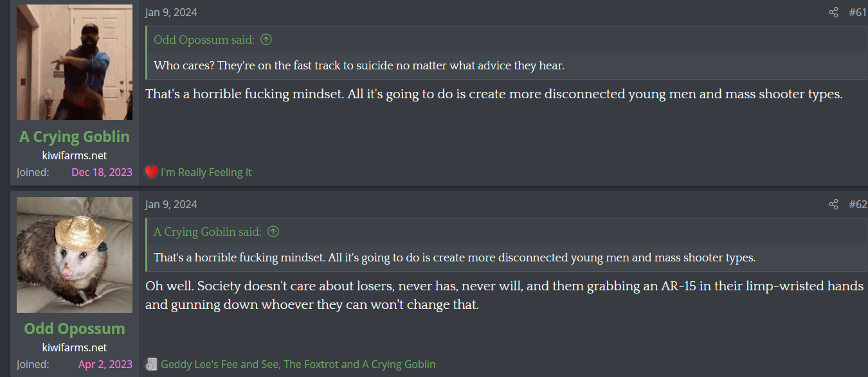Visit A Crying Goblin's profile via the username
Screen dimensions: 868x377
(75, 137)
